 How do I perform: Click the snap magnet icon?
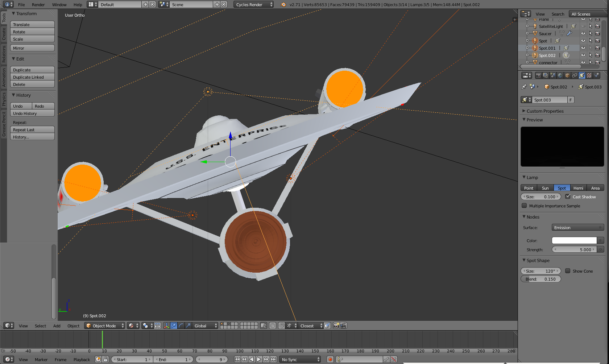tap(281, 326)
